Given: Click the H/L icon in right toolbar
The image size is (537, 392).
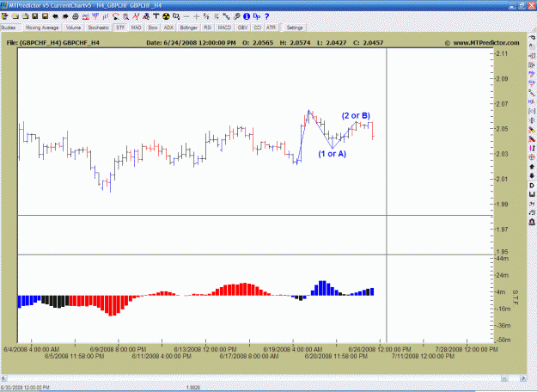Looking at the screenshot, I should pos(532,101).
